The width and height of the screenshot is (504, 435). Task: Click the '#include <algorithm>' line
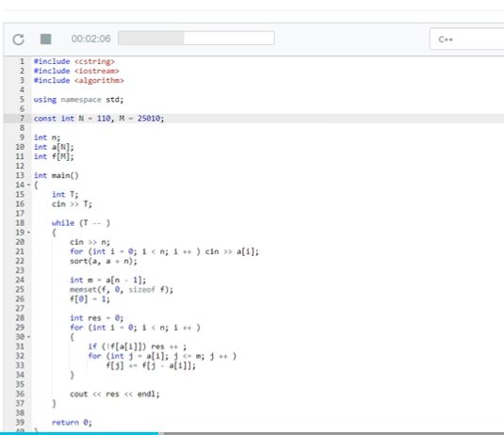[79, 80]
